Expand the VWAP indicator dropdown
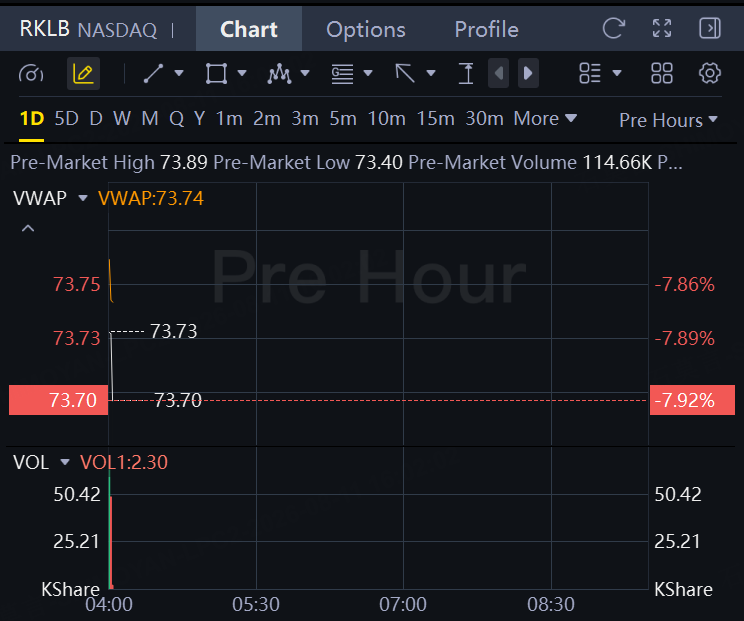Viewport: 744px width, 621px height. (83, 198)
